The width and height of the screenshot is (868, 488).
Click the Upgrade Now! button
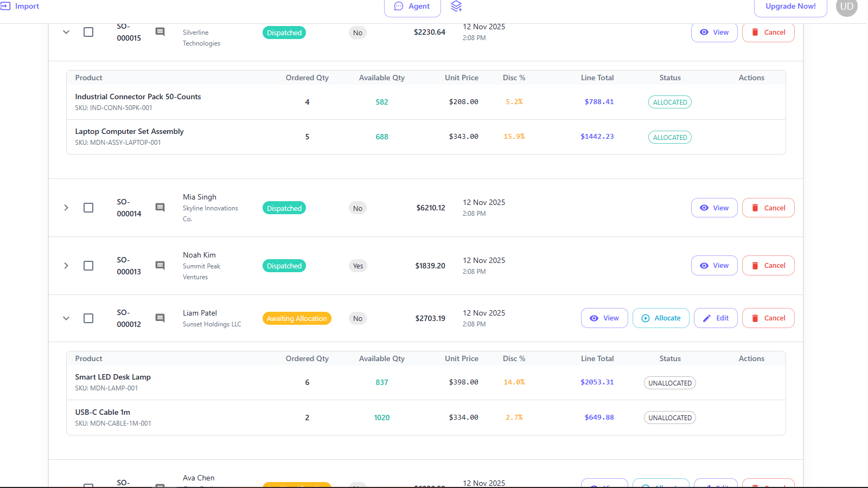click(790, 7)
